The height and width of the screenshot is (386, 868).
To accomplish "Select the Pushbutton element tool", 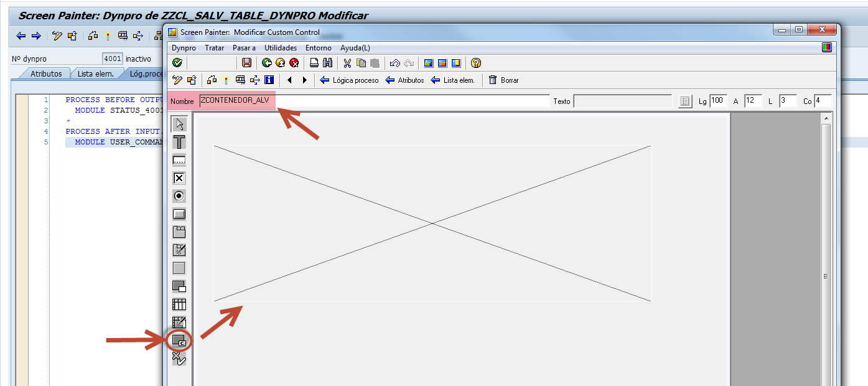I will (179, 214).
